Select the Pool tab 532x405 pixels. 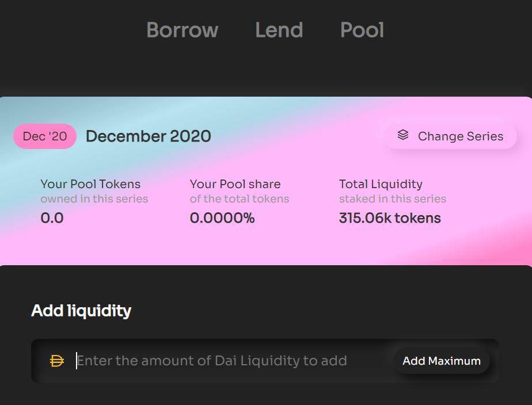point(362,30)
